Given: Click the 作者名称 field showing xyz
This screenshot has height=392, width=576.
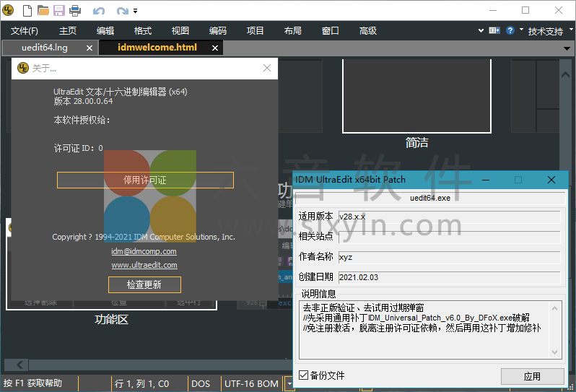Looking at the screenshot, I should [x=449, y=257].
